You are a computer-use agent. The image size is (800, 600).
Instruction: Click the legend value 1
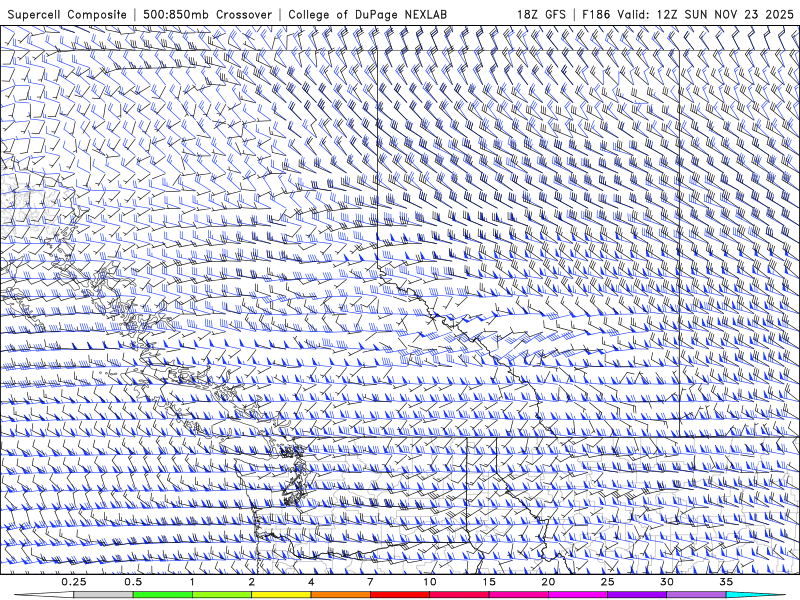coord(192,582)
